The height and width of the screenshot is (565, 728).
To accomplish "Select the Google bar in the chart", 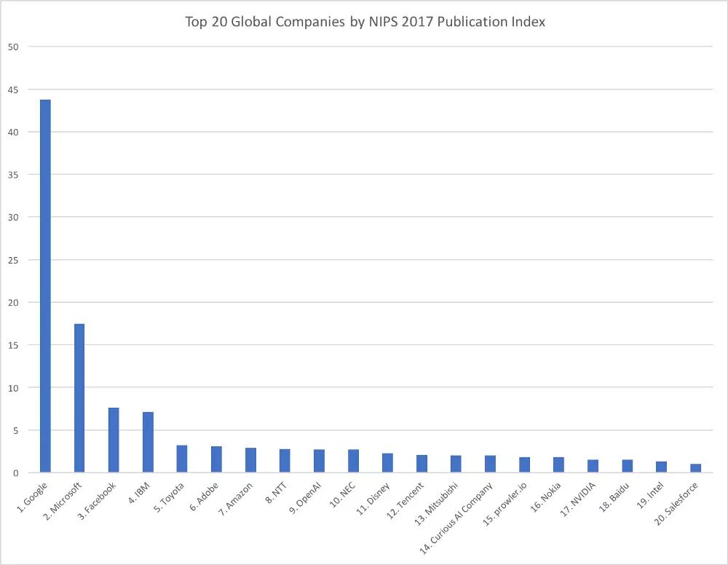I will point(45,286).
